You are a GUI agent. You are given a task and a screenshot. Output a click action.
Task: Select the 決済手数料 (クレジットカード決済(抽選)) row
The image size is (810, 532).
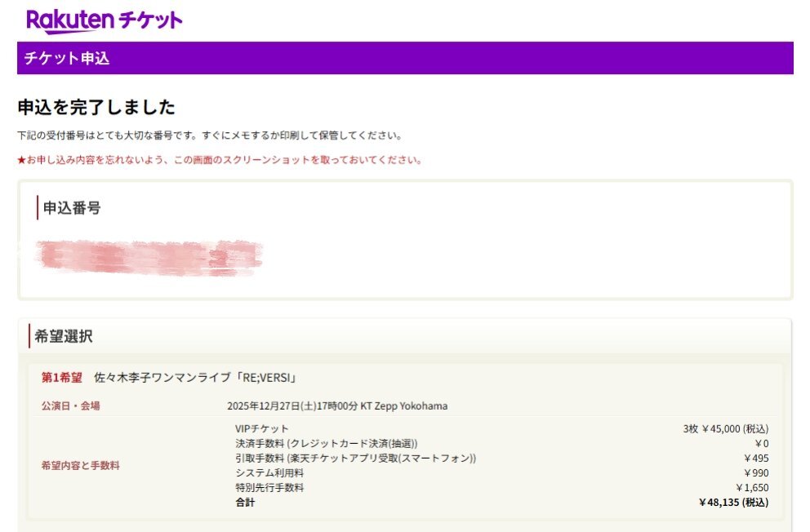[327, 443]
